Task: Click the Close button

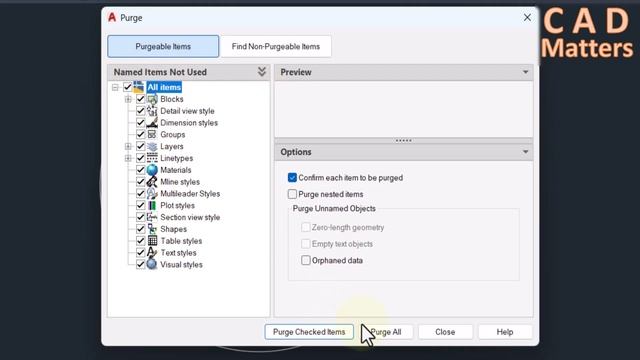Action: pyautogui.click(x=445, y=332)
